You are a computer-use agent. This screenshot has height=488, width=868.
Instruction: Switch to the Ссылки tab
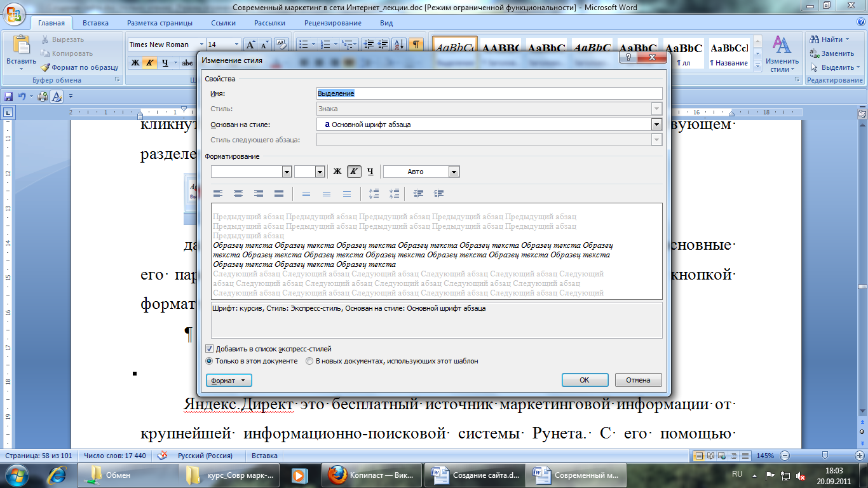[x=224, y=23]
